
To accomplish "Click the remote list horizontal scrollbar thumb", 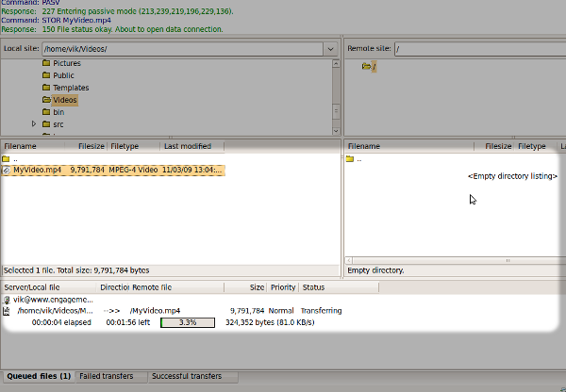I will pyautogui.click(x=459, y=260).
